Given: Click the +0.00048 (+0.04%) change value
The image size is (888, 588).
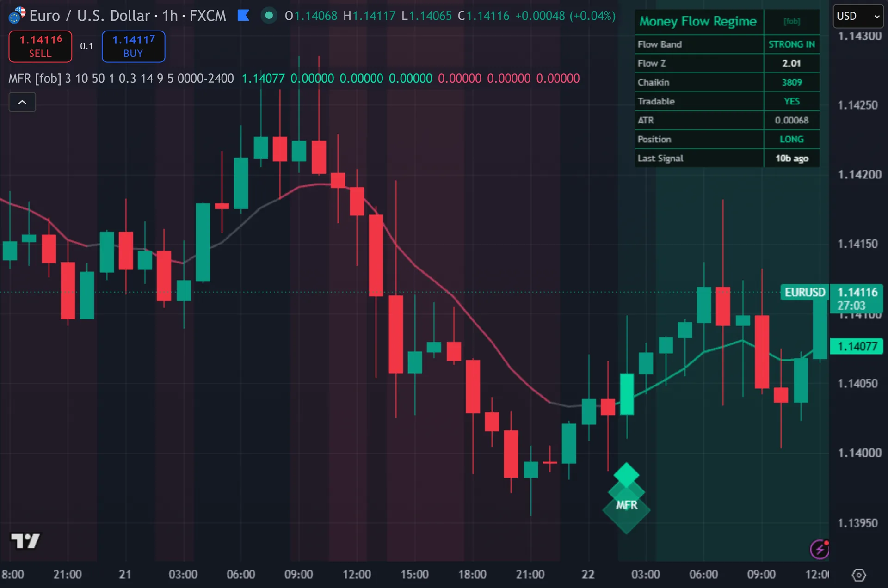Looking at the screenshot, I should (566, 16).
